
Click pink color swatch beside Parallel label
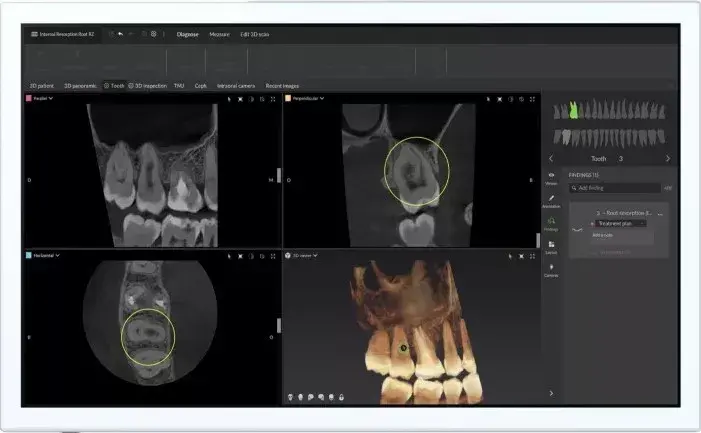coord(29,98)
